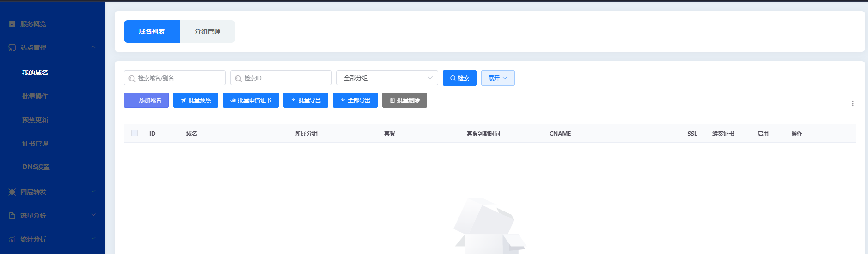Image resolution: width=868 pixels, height=254 pixels.
Task: Click the 统计分析 bar chart icon
Action: pyautogui.click(x=12, y=239)
